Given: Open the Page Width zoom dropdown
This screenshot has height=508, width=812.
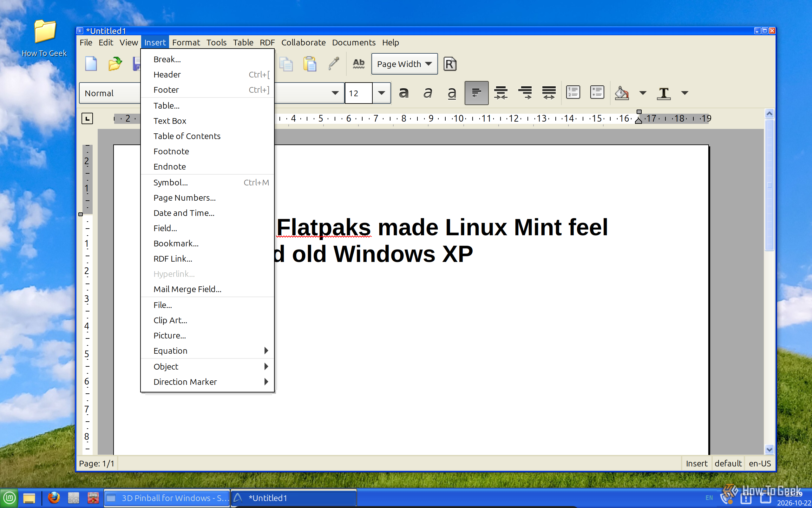Looking at the screenshot, I should pos(404,64).
